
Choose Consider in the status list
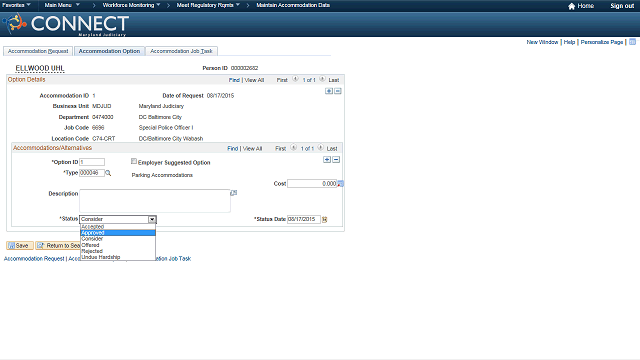118,239
